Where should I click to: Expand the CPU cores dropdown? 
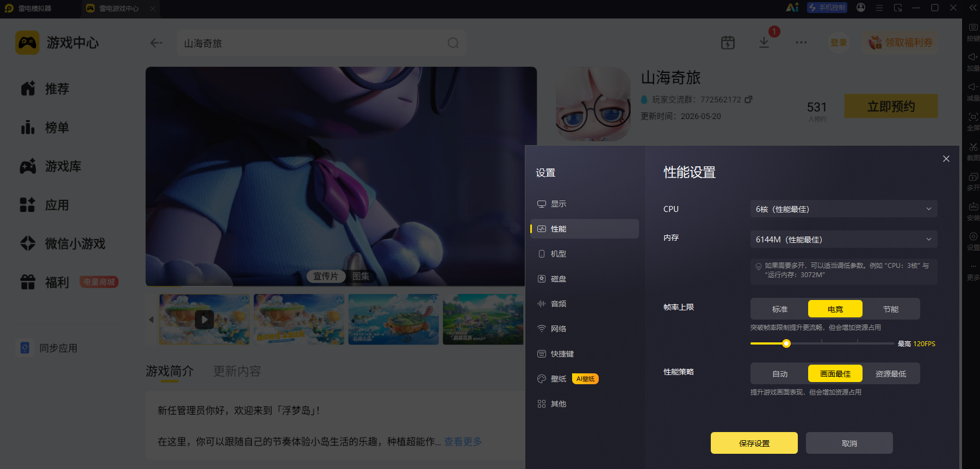(x=844, y=209)
